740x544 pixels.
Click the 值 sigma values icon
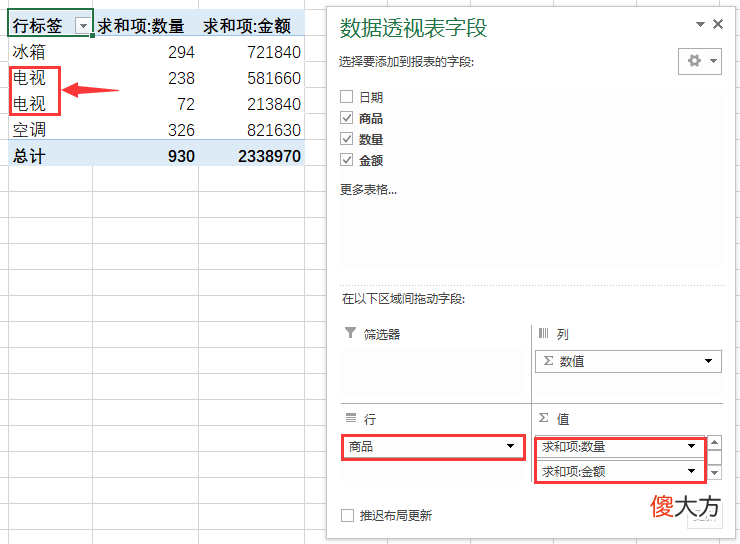(544, 418)
